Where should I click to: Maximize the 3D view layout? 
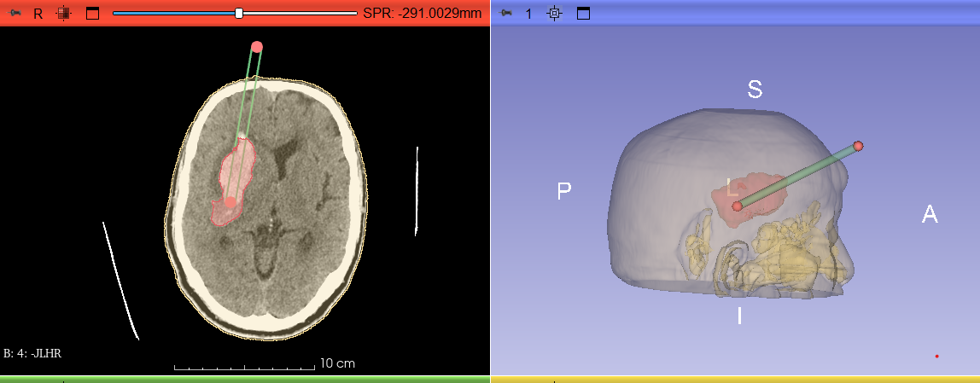pyautogui.click(x=584, y=14)
